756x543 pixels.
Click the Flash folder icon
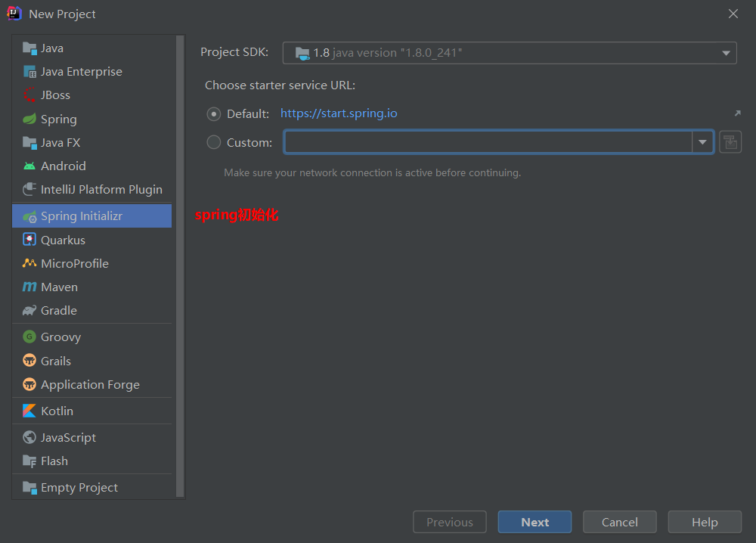tap(29, 461)
